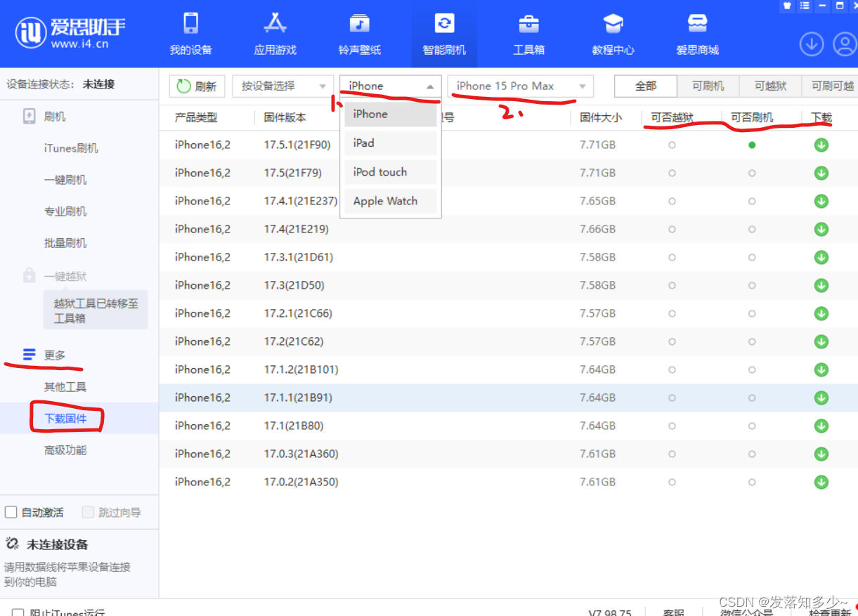Open 客服 in the status bar
This screenshot has width=858, height=616.
[x=673, y=612]
